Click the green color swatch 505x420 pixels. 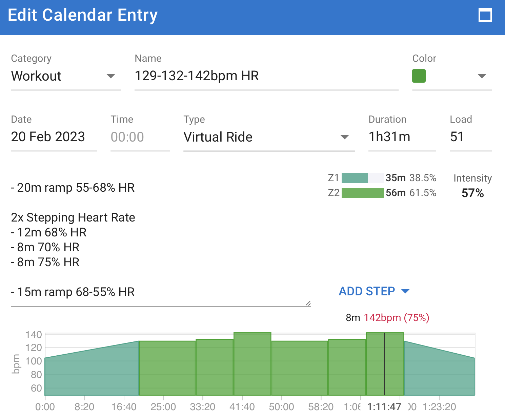point(419,76)
